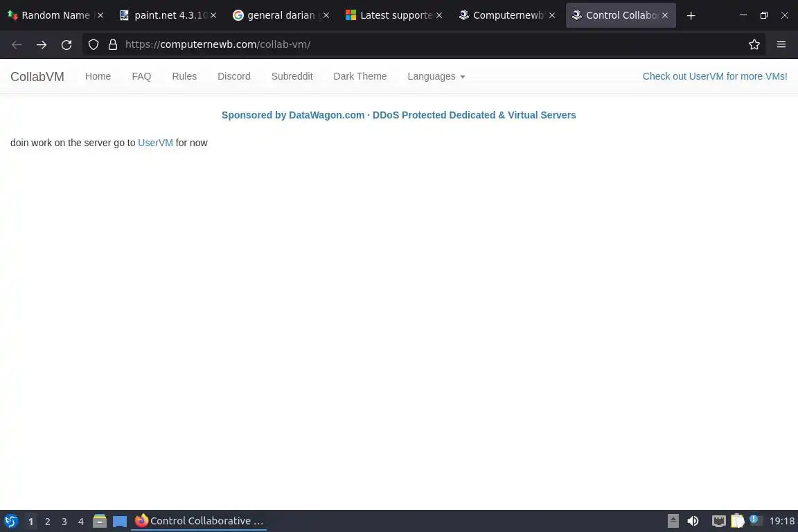Click the eject removable media tray icon
This screenshot has height=532, width=798.
673,522
